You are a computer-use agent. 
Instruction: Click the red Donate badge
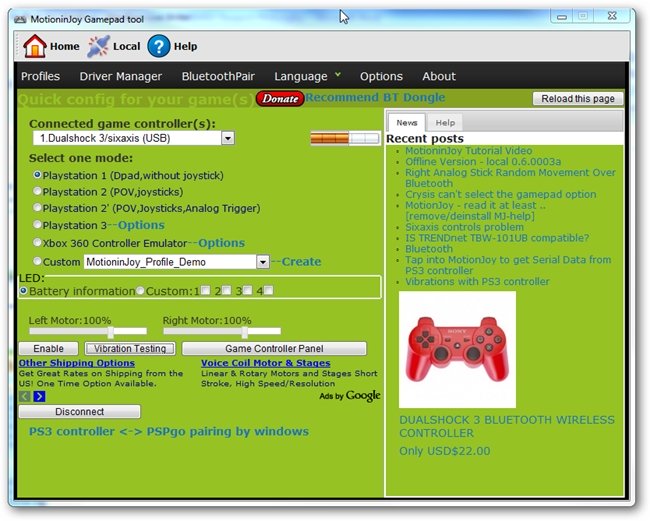tap(280, 99)
